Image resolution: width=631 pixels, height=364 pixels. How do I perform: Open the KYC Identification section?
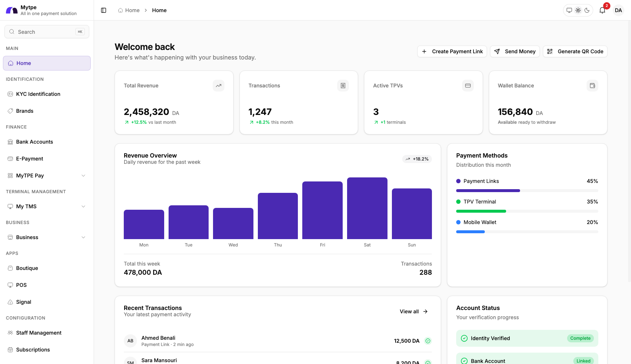(x=37, y=94)
